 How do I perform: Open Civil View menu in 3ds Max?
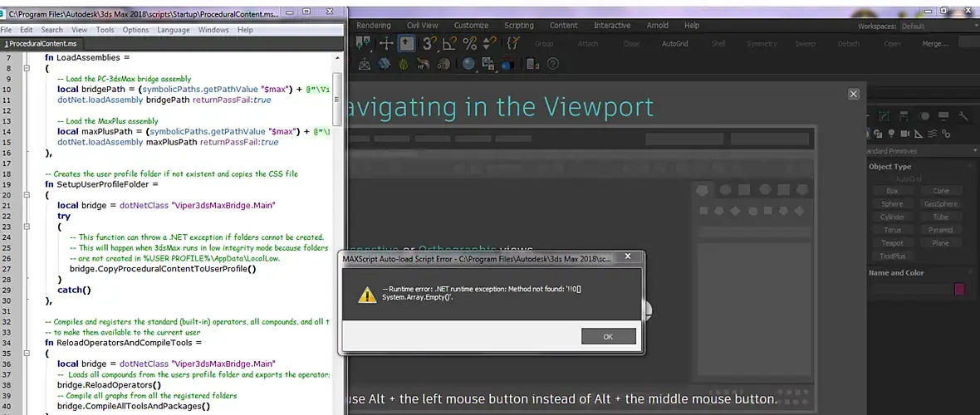coord(423,26)
